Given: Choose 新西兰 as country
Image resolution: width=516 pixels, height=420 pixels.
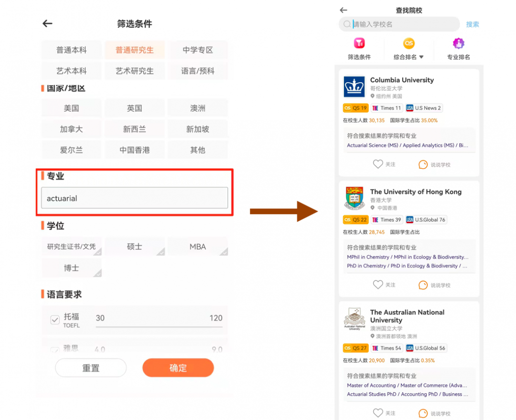Looking at the screenshot, I should [135, 129].
